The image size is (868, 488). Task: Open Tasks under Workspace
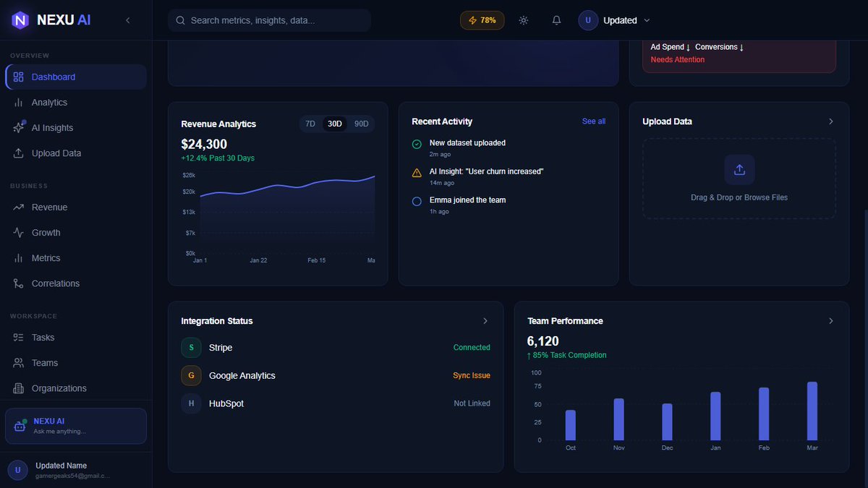(x=76, y=338)
